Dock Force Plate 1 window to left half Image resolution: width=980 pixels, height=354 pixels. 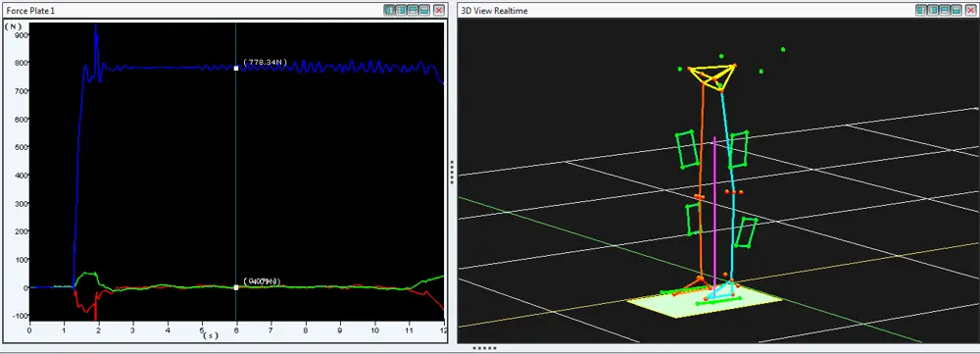point(390,10)
